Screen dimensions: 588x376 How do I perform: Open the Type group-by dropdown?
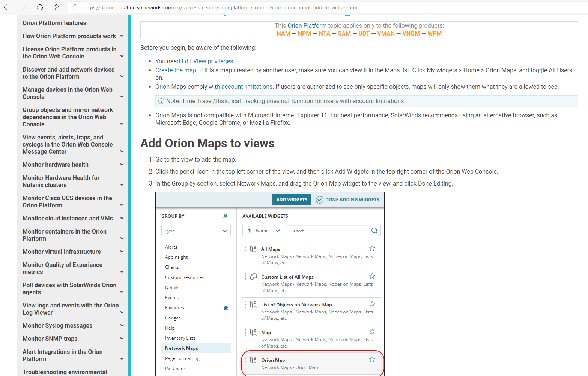pyautogui.click(x=196, y=231)
